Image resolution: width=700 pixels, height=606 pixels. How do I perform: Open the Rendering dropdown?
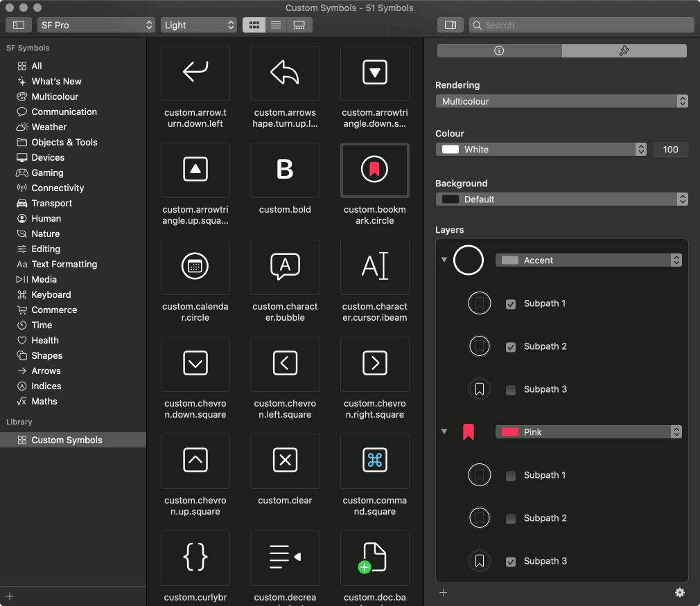tap(561, 100)
